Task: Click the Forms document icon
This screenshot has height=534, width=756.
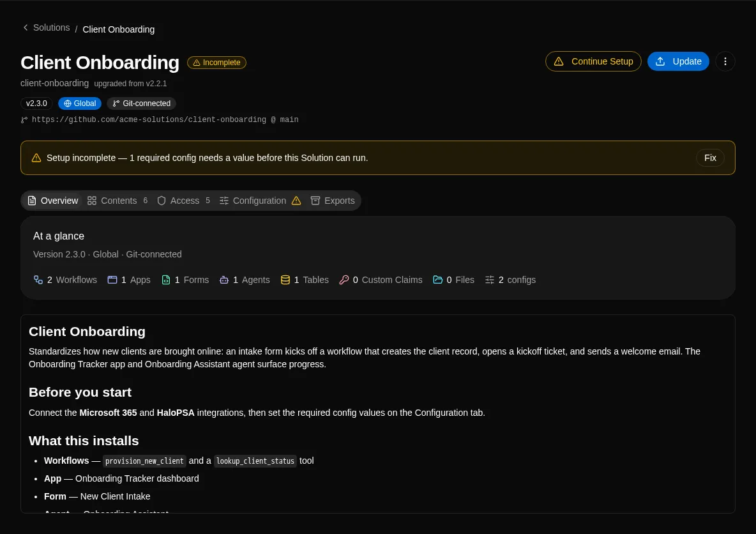Action: [x=166, y=280]
